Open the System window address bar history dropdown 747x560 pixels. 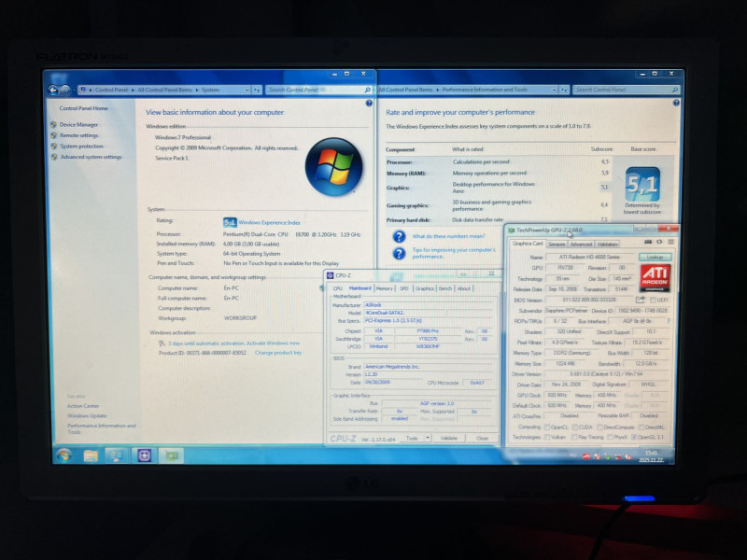pos(247,90)
